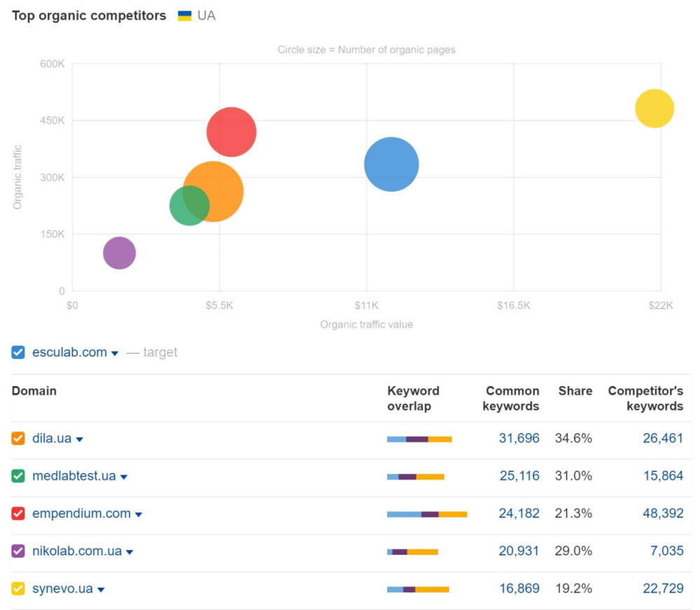
Task: Select the red empendium.com bubble
Action: pyautogui.click(x=231, y=132)
